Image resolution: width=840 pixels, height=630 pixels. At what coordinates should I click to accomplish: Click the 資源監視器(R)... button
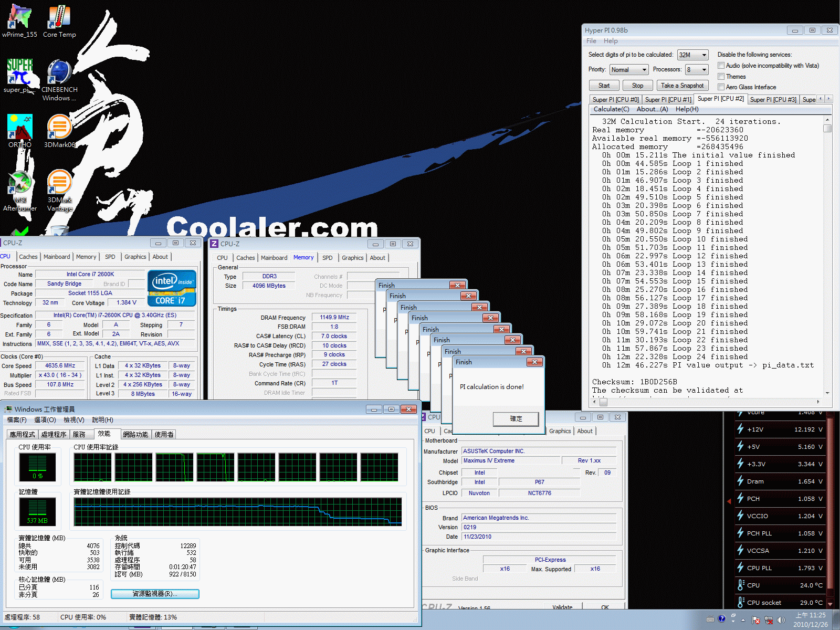click(155, 594)
